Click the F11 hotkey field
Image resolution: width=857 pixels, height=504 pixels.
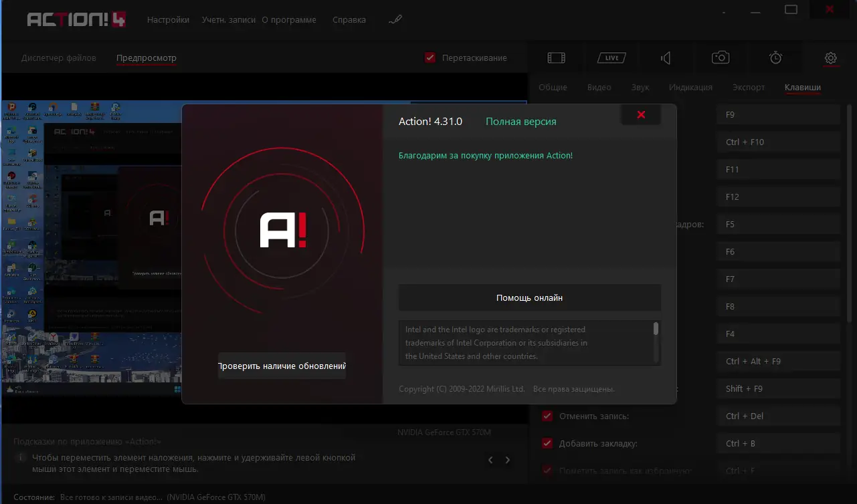778,170
